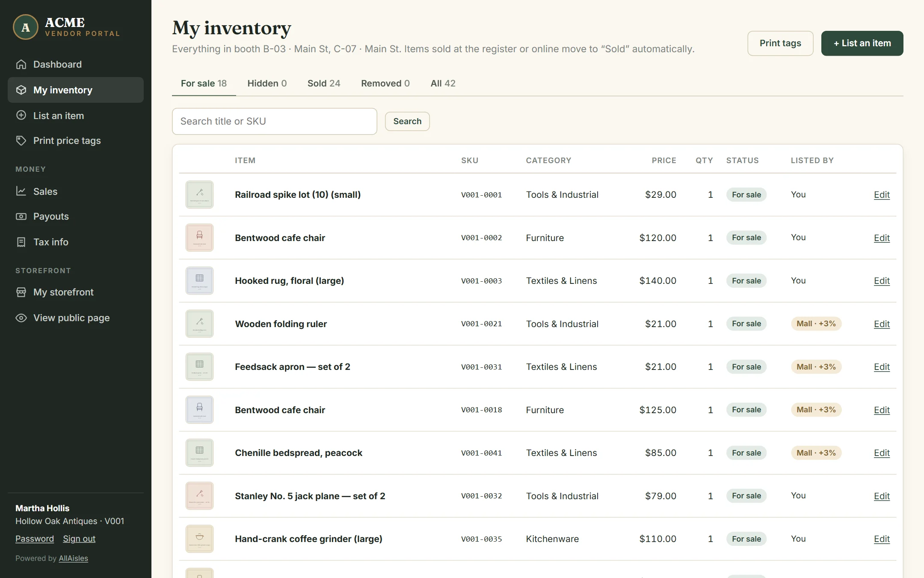
Task: Switch to the Sold tab
Action: click(324, 83)
